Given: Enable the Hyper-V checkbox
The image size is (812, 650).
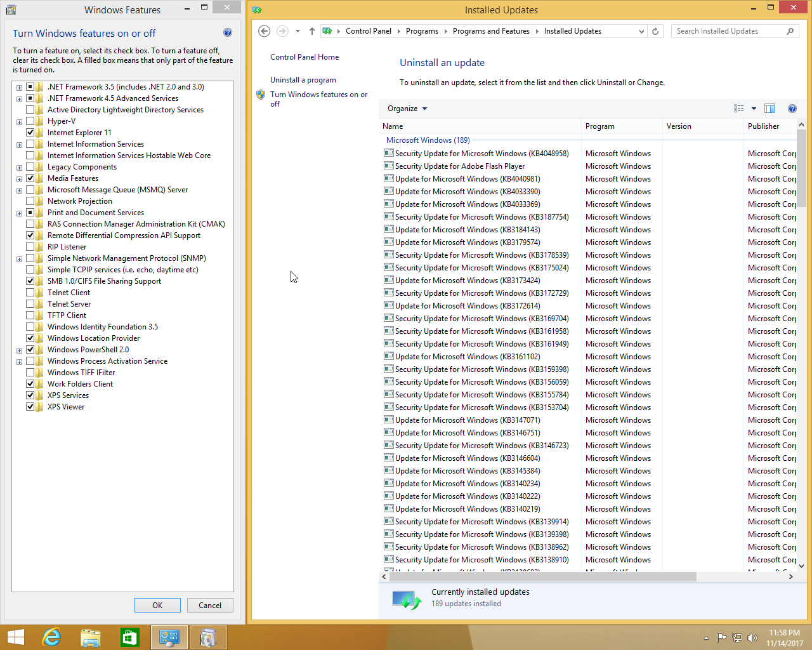Looking at the screenshot, I should [x=30, y=121].
